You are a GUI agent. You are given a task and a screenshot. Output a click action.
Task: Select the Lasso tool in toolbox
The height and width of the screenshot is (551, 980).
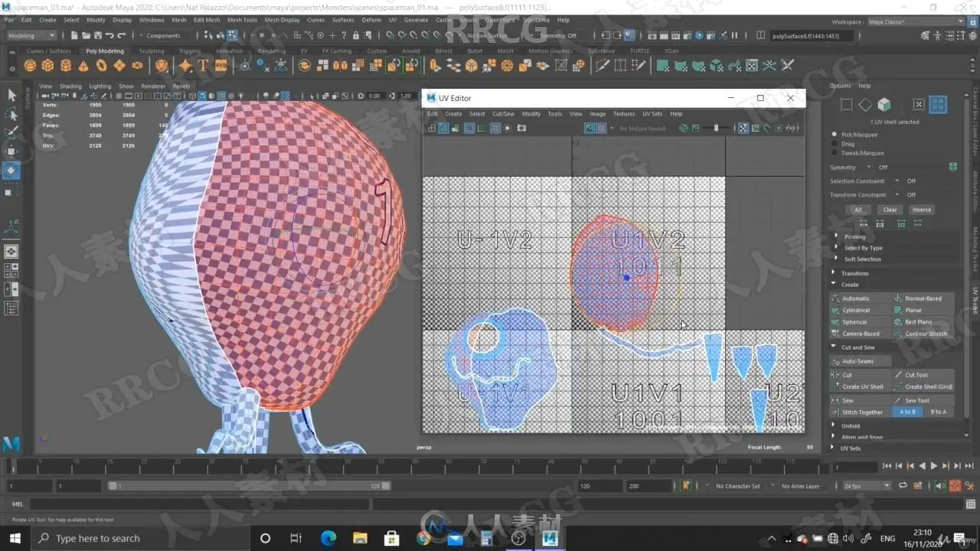click(11, 115)
